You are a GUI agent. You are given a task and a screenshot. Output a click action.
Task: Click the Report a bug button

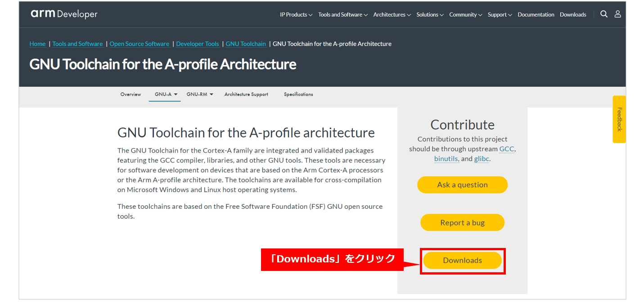tap(462, 223)
